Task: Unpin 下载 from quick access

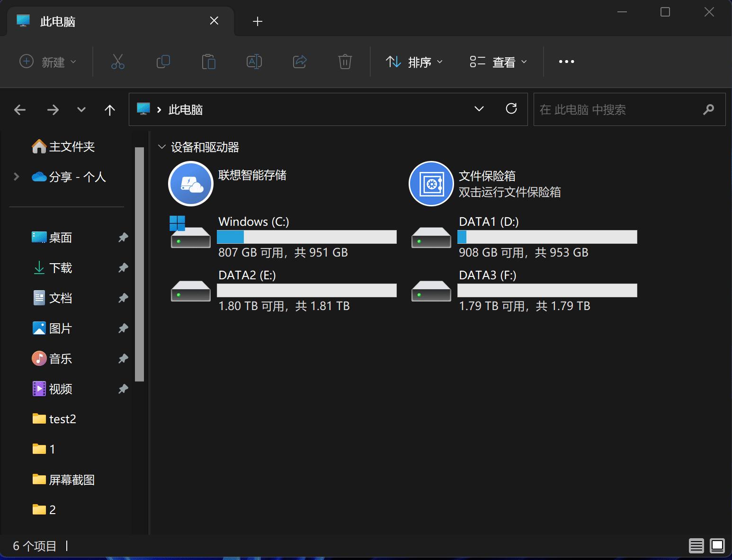Action: (123, 267)
